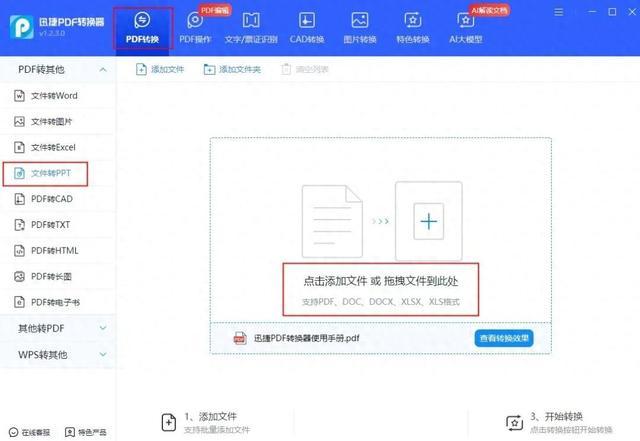The image size is (640, 441).
Task: Click the document illustration icon in drop area
Action: (x=332, y=221)
